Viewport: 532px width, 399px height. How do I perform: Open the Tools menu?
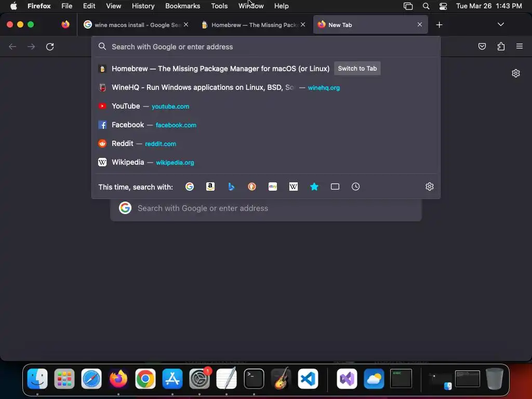tap(219, 6)
